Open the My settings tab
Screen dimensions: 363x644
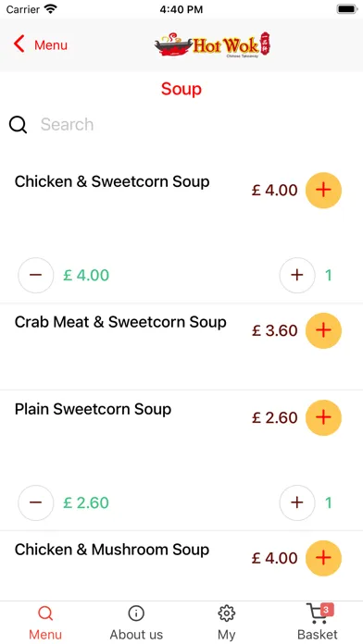click(x=227, y=623)
